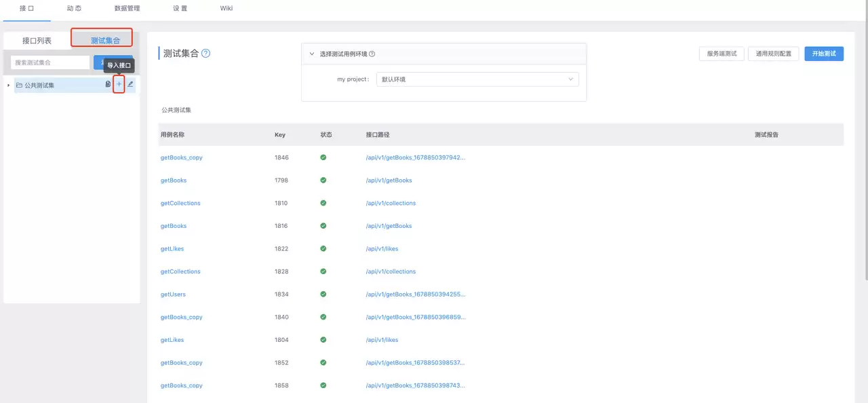Viewport: 868px width, 403px height.
Task: Click green status icon for Key 1840
Action: pos(323,317)
